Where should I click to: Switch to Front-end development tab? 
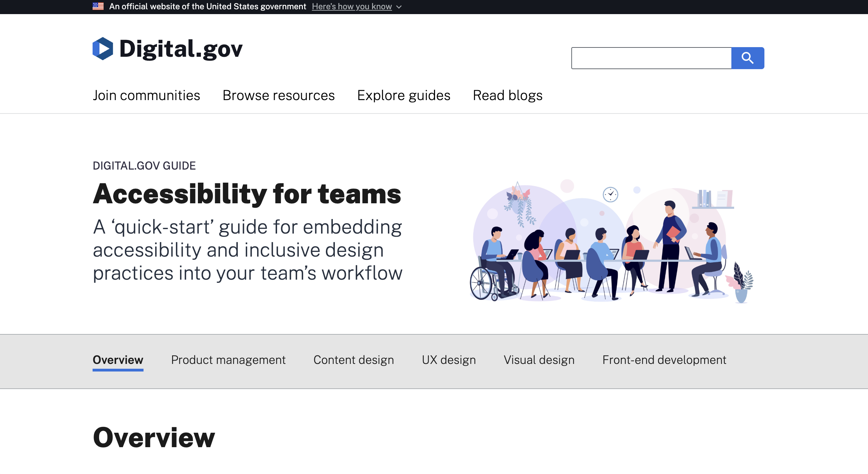tap(664, 360)
